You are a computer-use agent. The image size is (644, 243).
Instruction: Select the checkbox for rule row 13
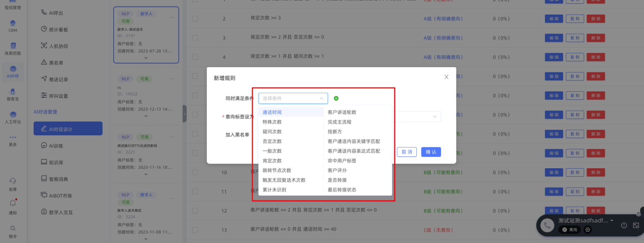coord(195,230)
